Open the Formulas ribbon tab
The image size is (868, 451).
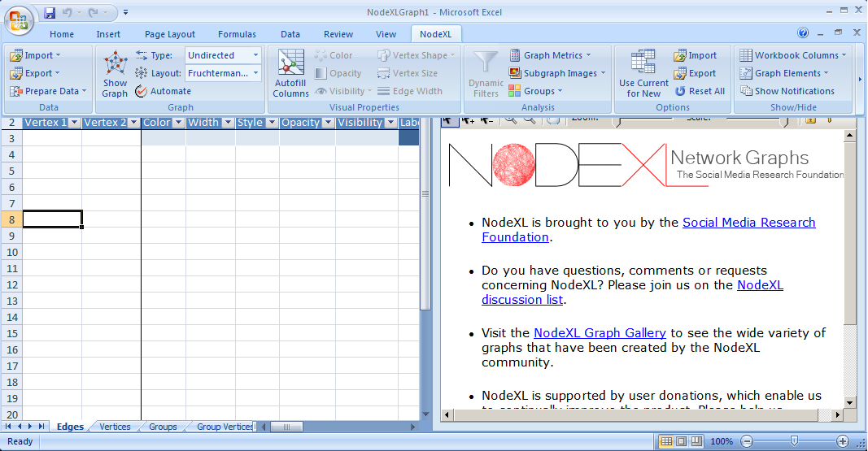[x=237, y=34]
